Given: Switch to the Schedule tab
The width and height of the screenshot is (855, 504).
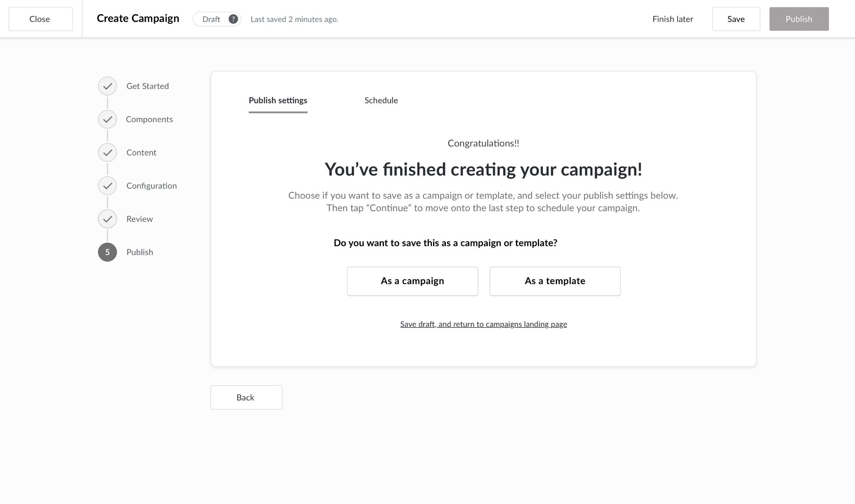Looking at the screenshot, I should pyautogui.click(x=381, y=100).
